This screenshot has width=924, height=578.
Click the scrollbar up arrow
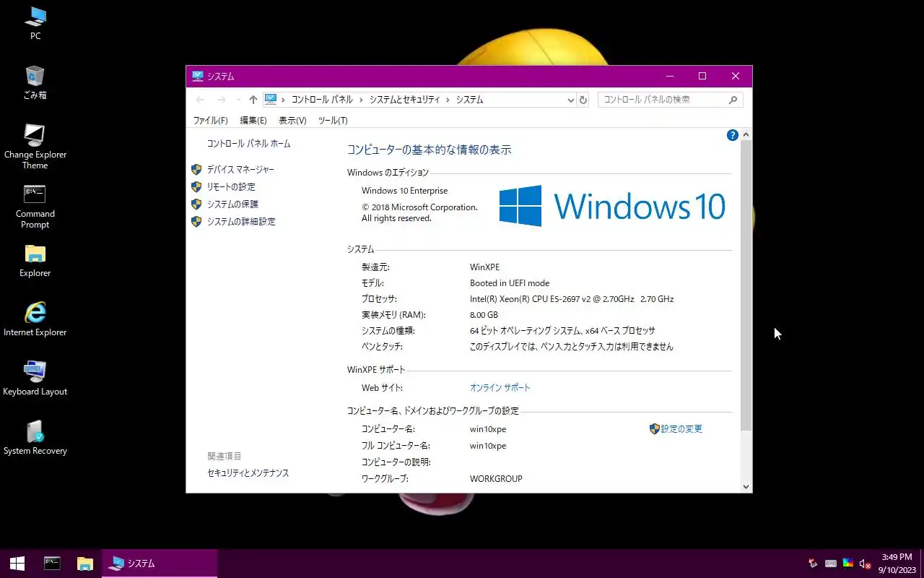(x=746, y=135)
